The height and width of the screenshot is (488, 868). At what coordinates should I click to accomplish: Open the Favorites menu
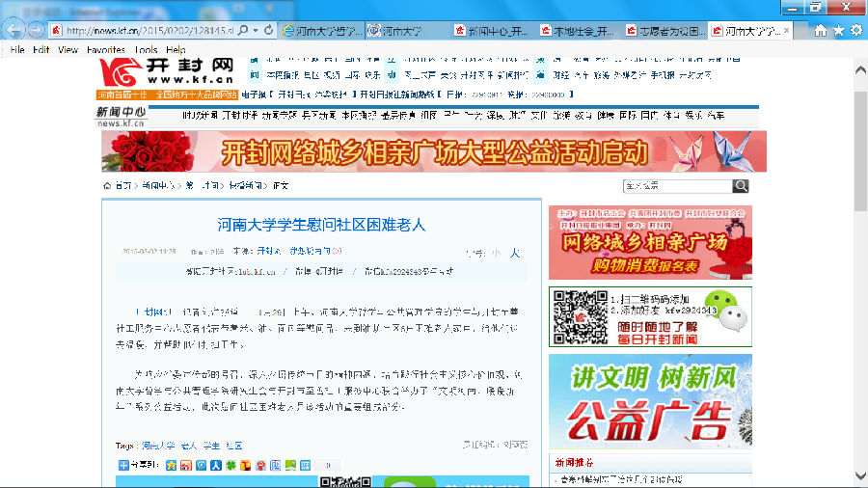[105, 49]
